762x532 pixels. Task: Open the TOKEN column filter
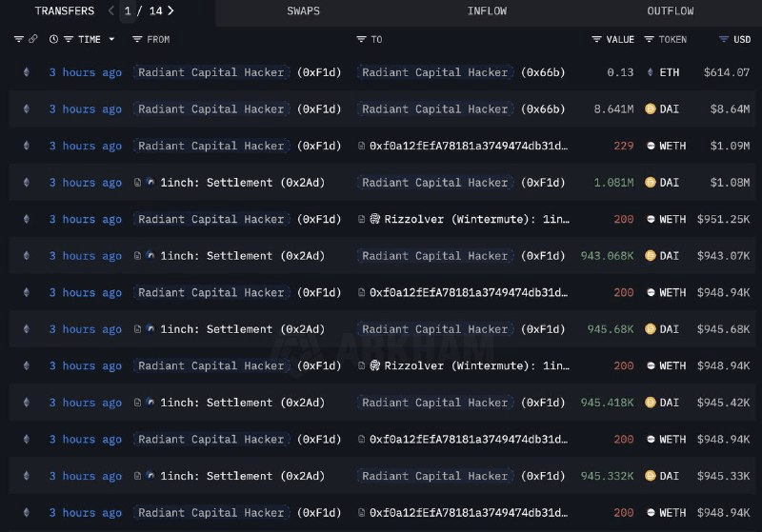tap(649, 39)
